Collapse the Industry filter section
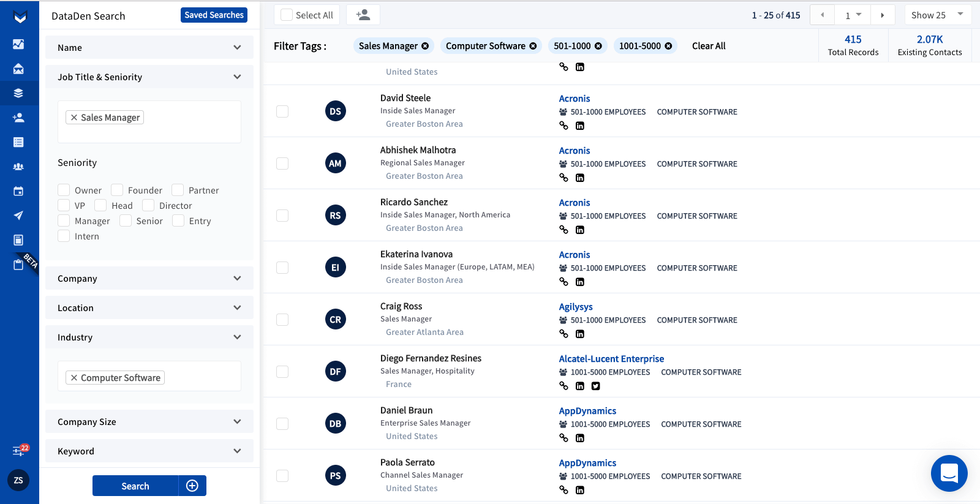This screenshot has width=980, height=504. [x=149, y=337]
